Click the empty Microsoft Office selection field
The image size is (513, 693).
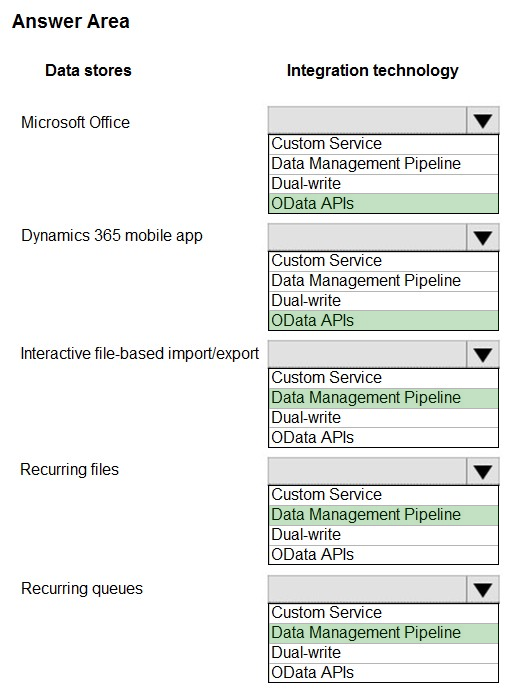click(x=367, y=120)
